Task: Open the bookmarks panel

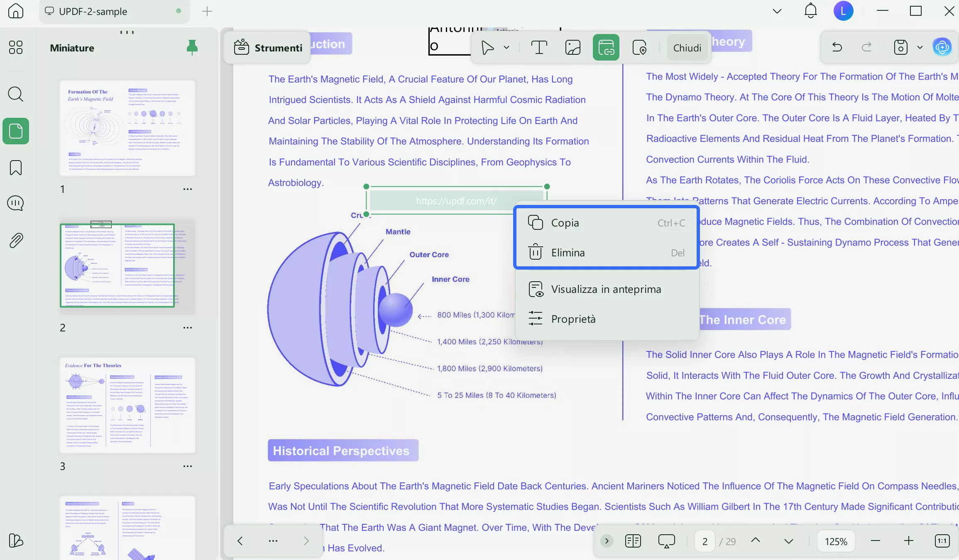Action: [16, 168]
